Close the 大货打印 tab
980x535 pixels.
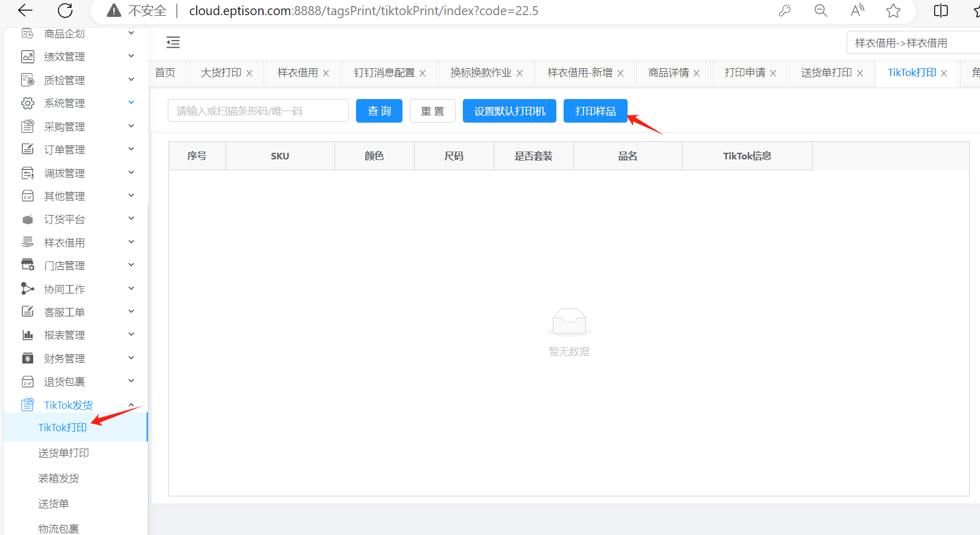[249, 73]
